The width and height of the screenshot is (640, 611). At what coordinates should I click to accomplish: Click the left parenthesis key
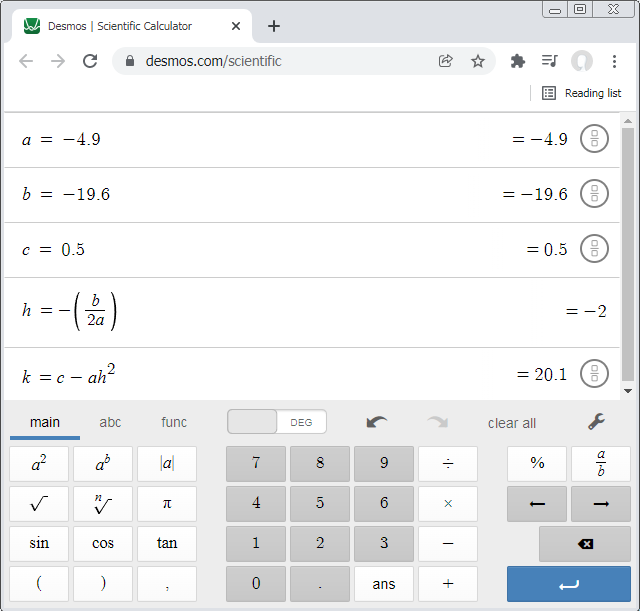[x=39, y=584]
